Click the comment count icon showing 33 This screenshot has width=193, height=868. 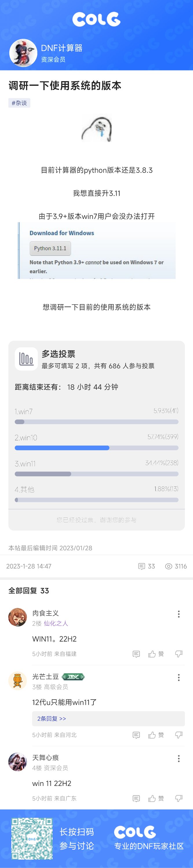click(141, 566)
